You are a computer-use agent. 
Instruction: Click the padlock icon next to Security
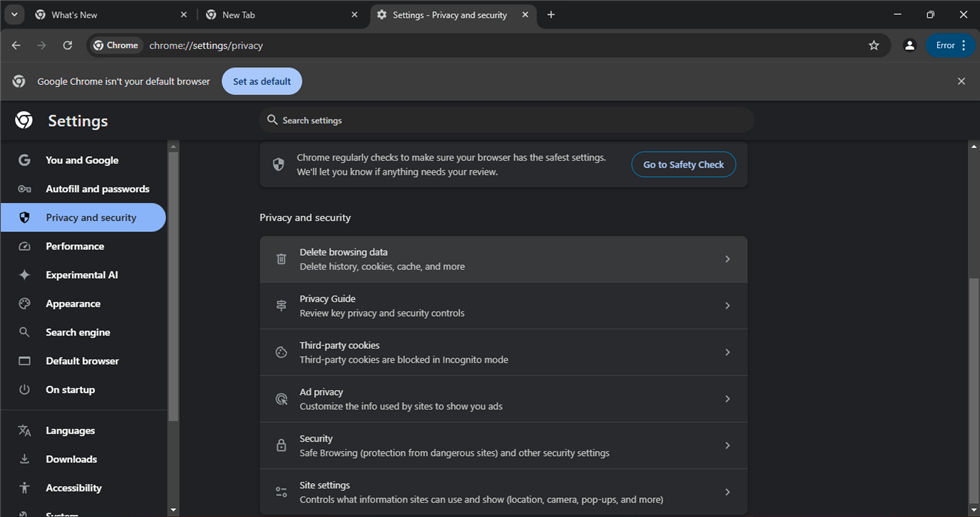(x=281, y=446)
